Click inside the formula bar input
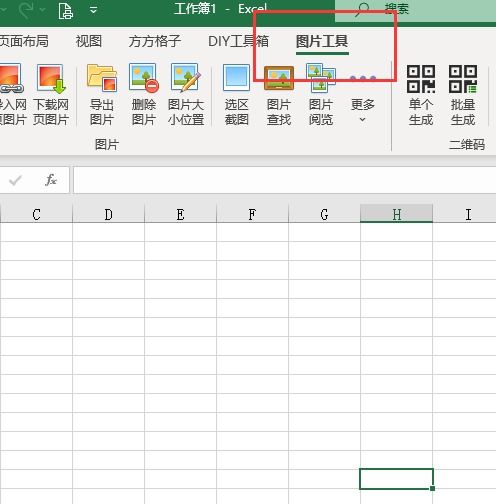 coord(285,180)
